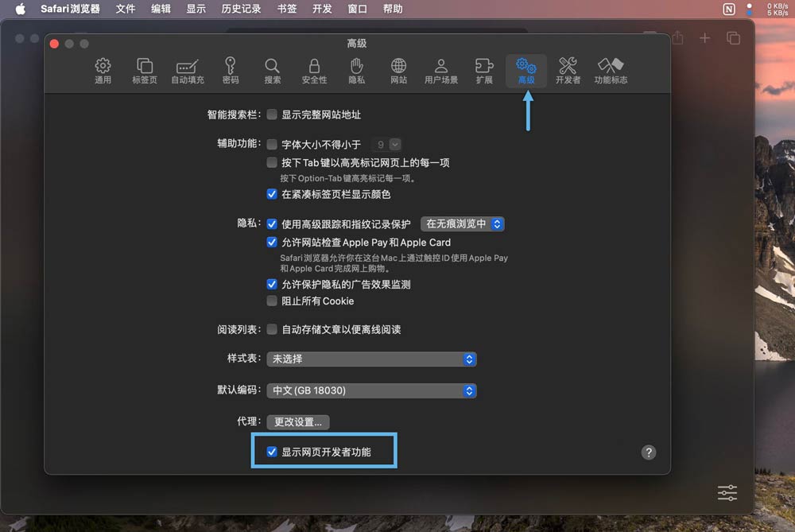Click the Apple menu logo
The image size is (795, 532).
[20, 9]
